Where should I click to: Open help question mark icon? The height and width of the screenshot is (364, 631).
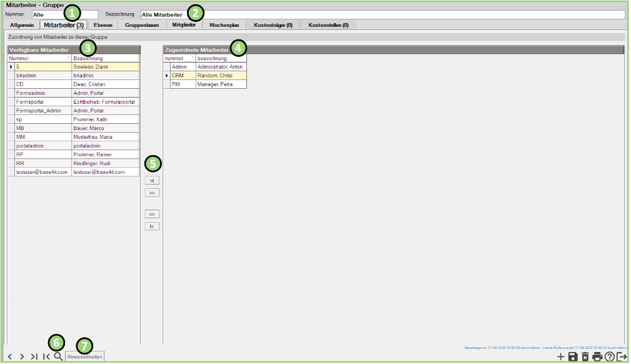[609, 356]
